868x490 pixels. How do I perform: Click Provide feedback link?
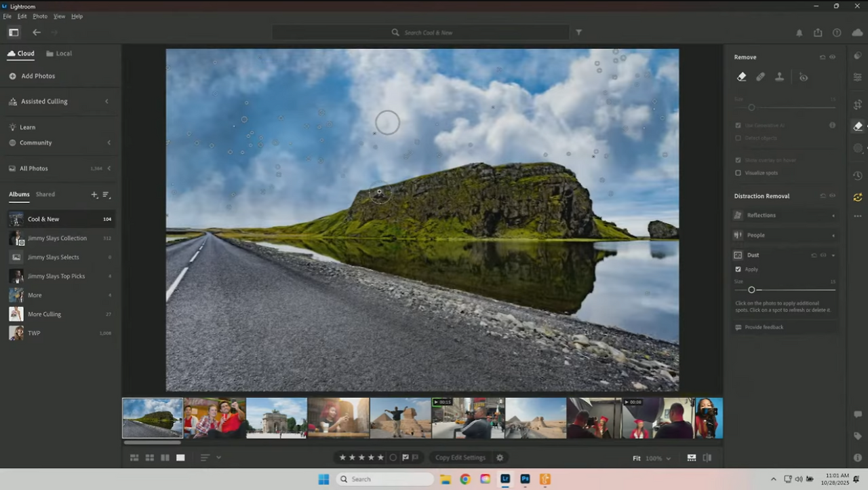tap(759, 327)
